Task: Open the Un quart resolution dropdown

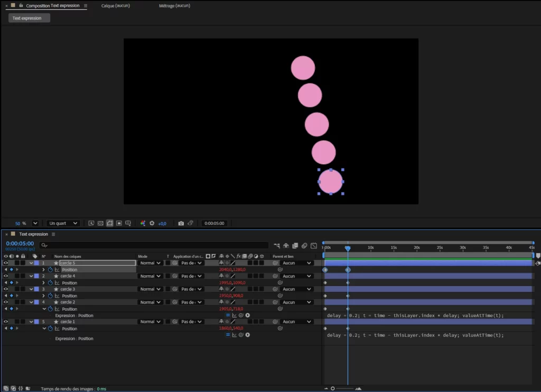Action: (x=63, y=223)
